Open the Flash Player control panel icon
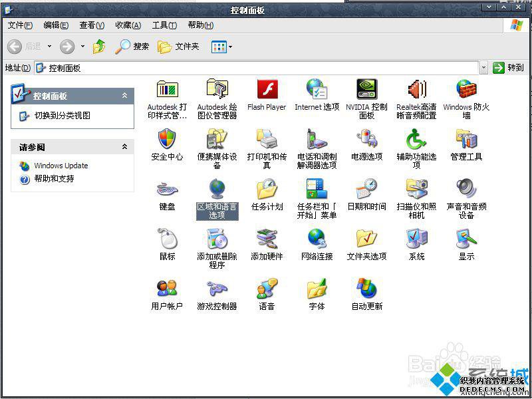 [x=267, y=90]
